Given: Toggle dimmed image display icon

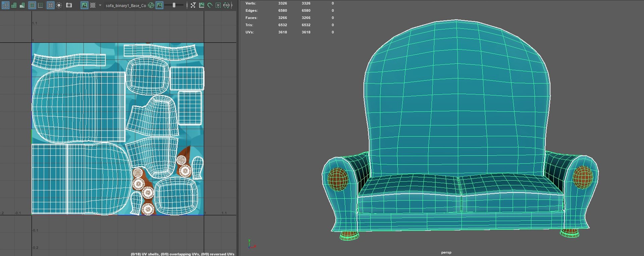Looking at the screenshot, I should (x=159, y=5).
